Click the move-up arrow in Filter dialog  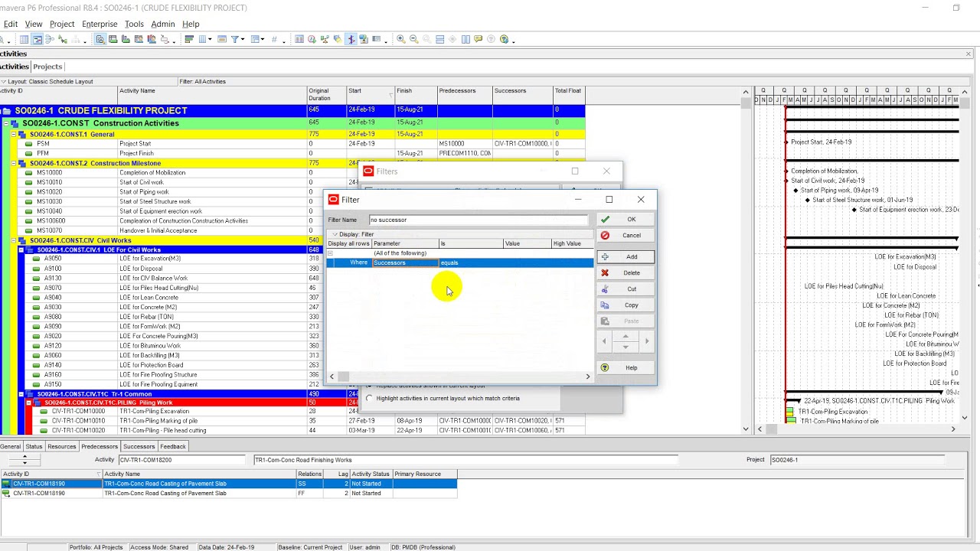(626, 337)
